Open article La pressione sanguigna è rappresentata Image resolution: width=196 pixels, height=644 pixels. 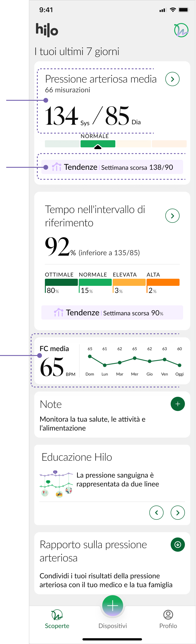point(118,480)
